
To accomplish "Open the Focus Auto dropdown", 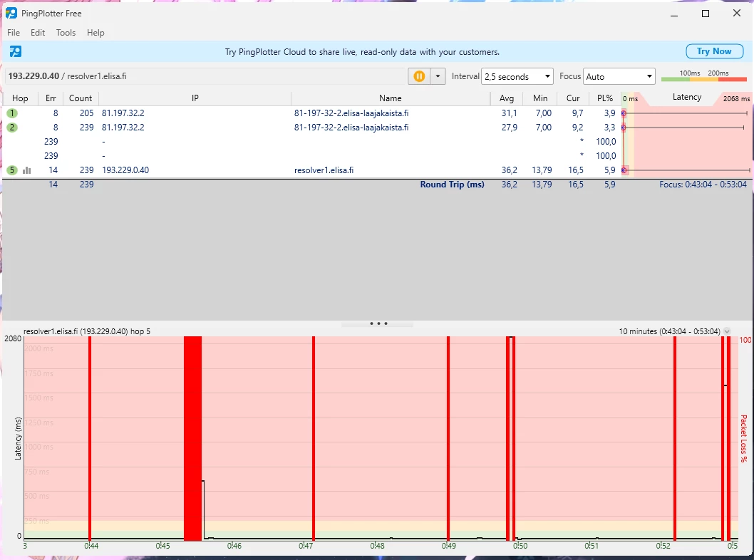I will pos(619,76).
